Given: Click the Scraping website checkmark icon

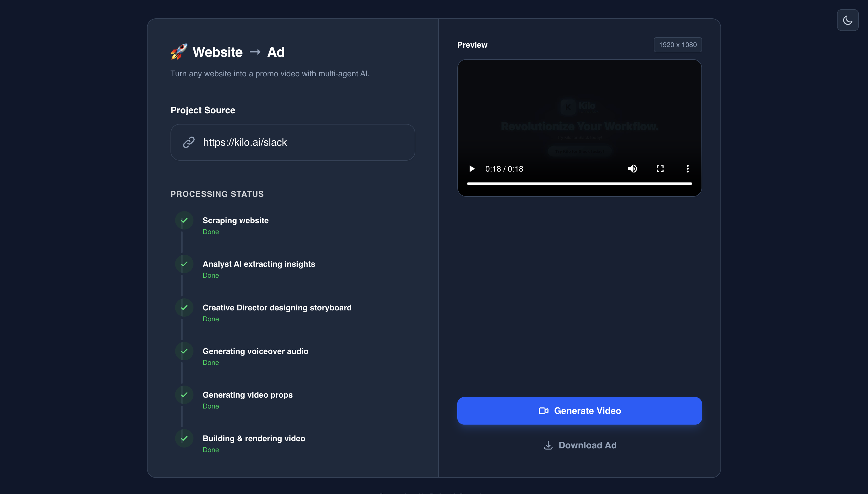Looking at the screenshot, I should 184,221.
